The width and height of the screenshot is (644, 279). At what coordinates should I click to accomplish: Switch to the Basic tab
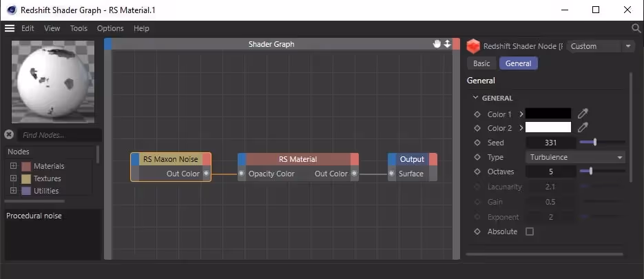point(481,63)
